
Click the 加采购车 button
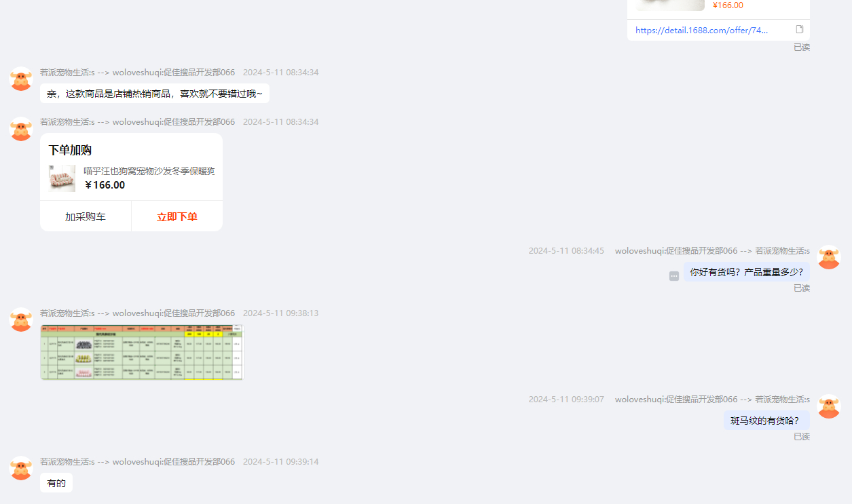coord(86,216)
